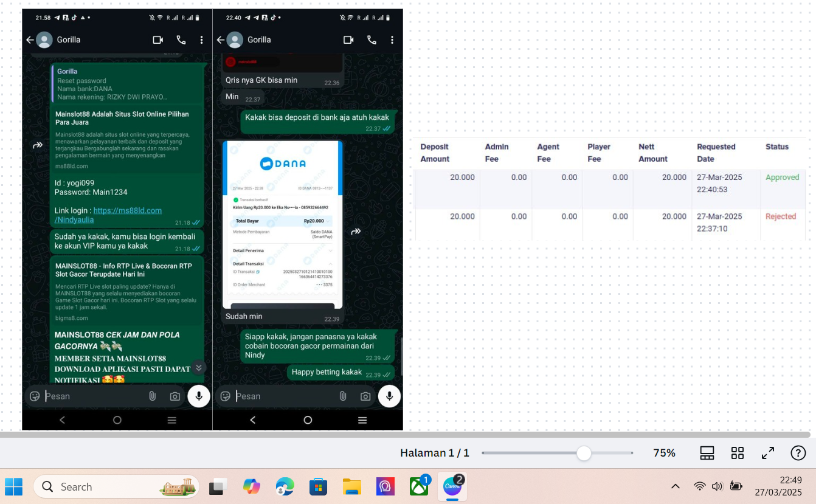
Task: Tap the Android recents key under the 22.40 chat
Action: (x=362, y=420)
